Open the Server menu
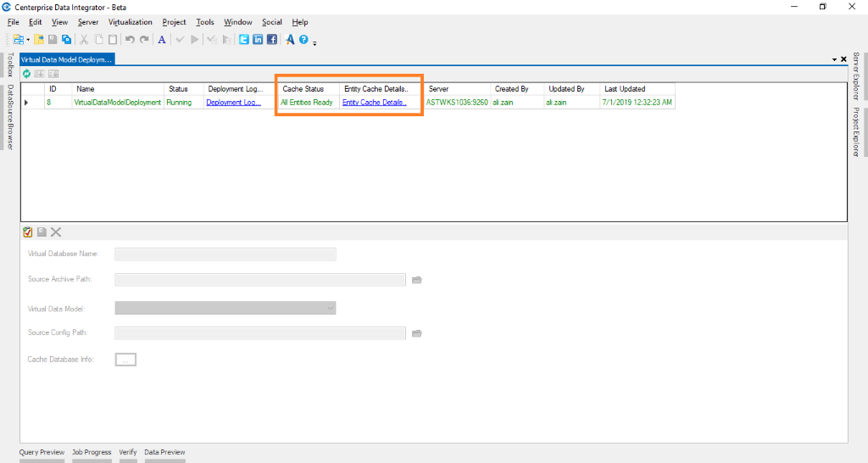This screenshot has width=868, height=463. [87, 22]
